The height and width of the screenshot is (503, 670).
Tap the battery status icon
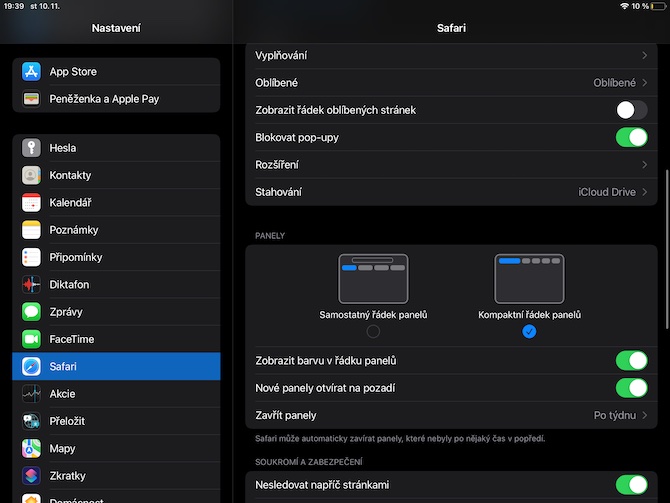(x=658, y=6)
